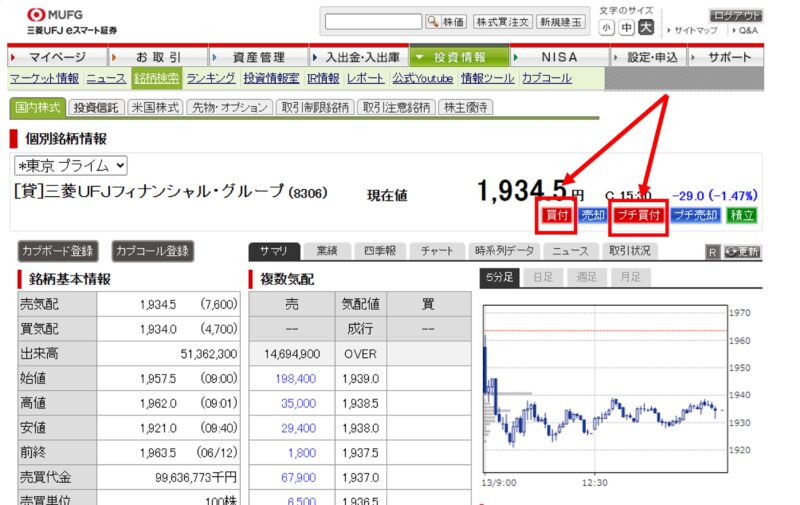Click into the stock search field

coord(373,21)
